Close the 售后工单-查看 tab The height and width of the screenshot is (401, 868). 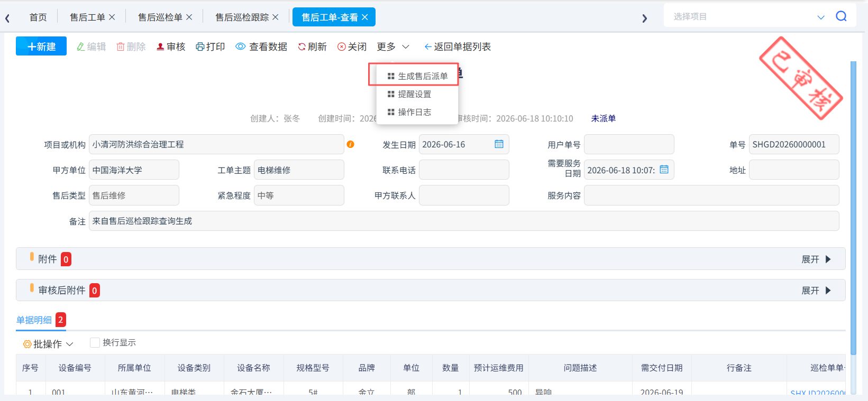pos(365,17)
